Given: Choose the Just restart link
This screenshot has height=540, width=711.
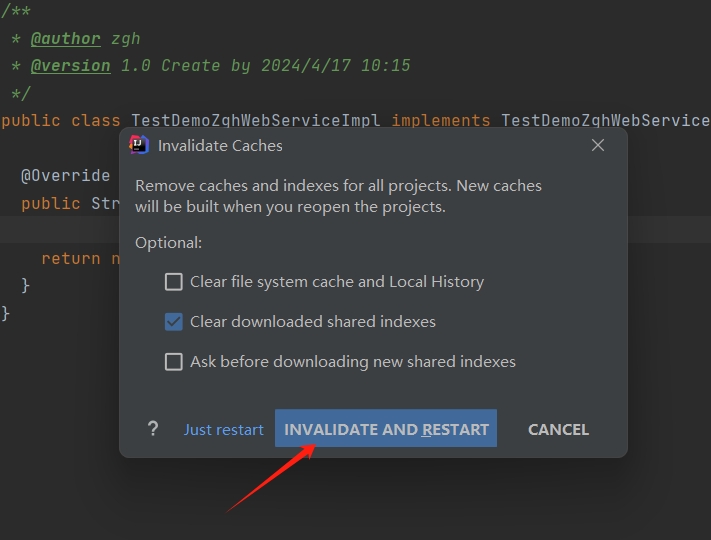Looking at the screenshot, I should [224, 429].
